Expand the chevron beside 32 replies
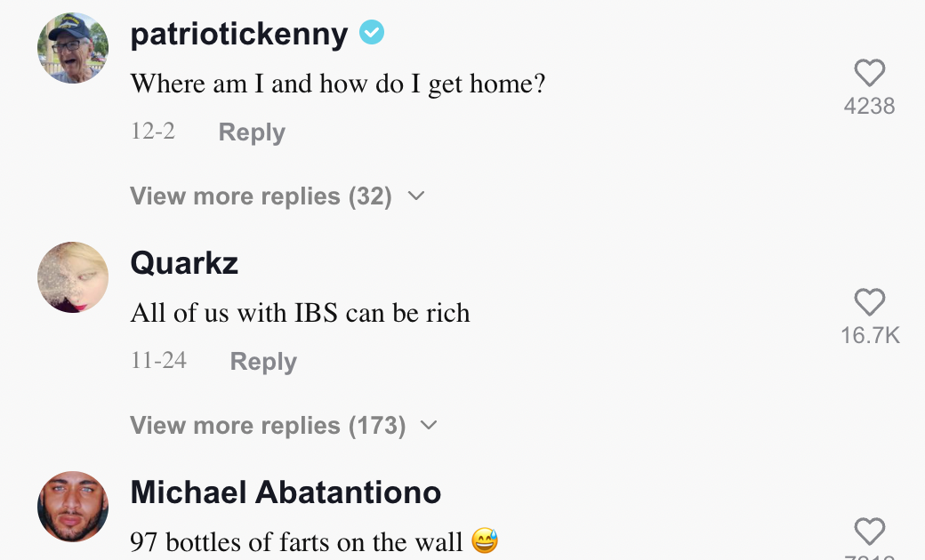 click(416, 196)
